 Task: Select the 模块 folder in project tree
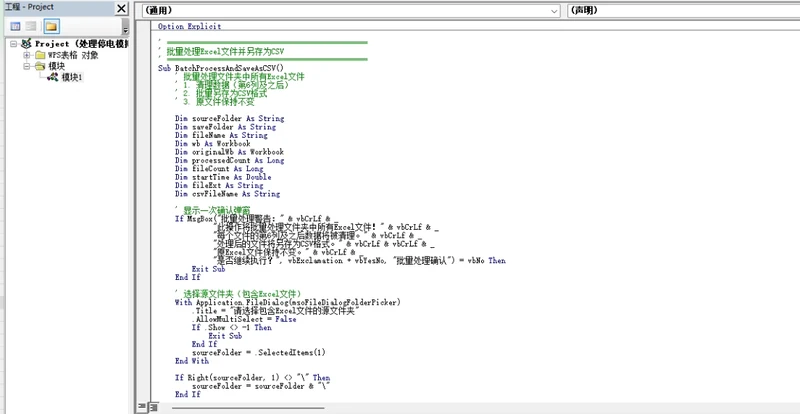pos(57,66)
